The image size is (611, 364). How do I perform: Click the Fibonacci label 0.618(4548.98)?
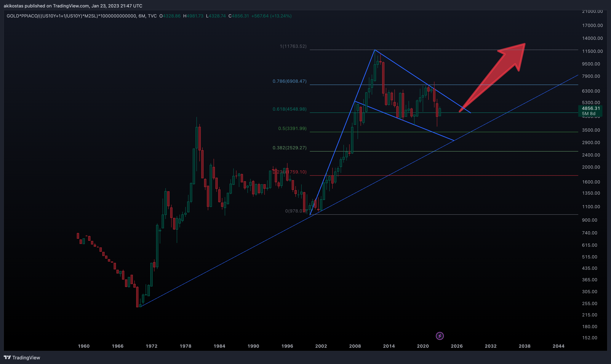289,109
